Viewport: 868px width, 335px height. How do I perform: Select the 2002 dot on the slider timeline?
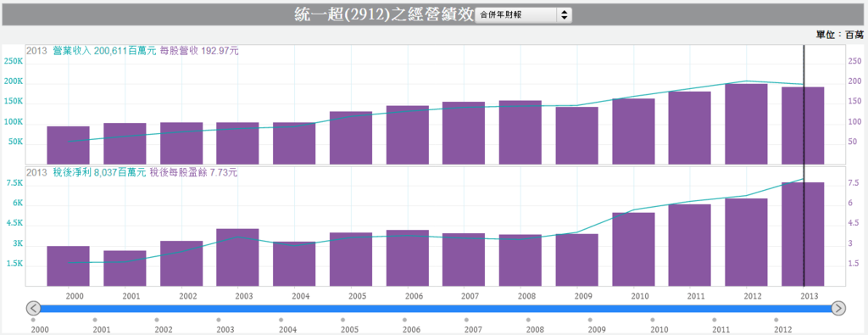click(x=157, y=320)
